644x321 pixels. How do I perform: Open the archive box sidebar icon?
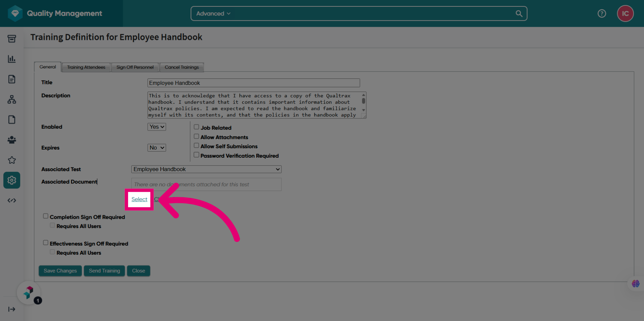(12, 39)
